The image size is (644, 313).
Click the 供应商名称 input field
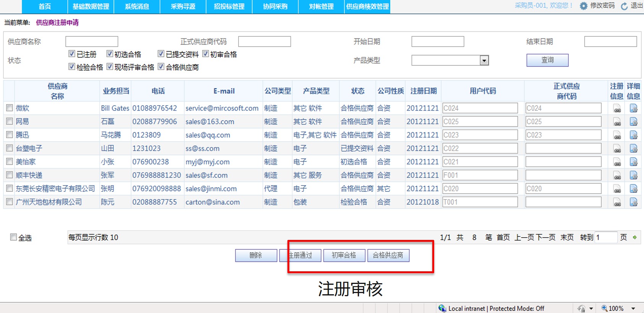click(92, 41)
